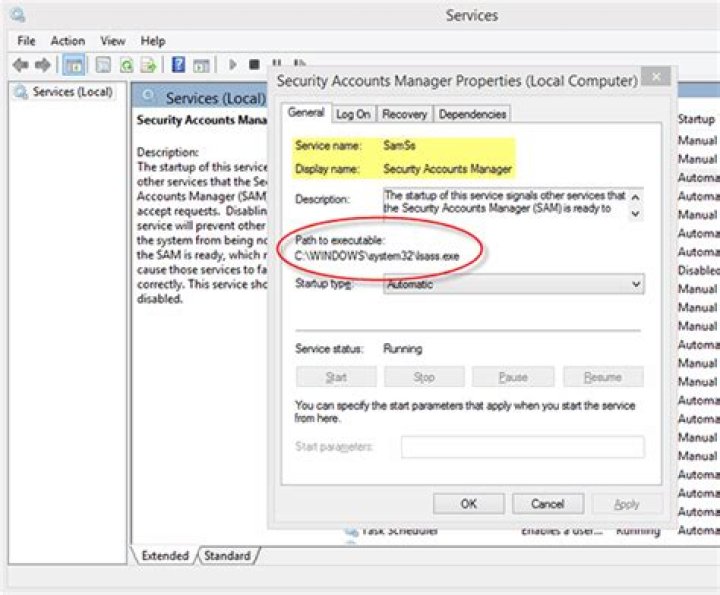Click the OK button
720x595 pixels.
pyautogui.click(x=468, y=504)
